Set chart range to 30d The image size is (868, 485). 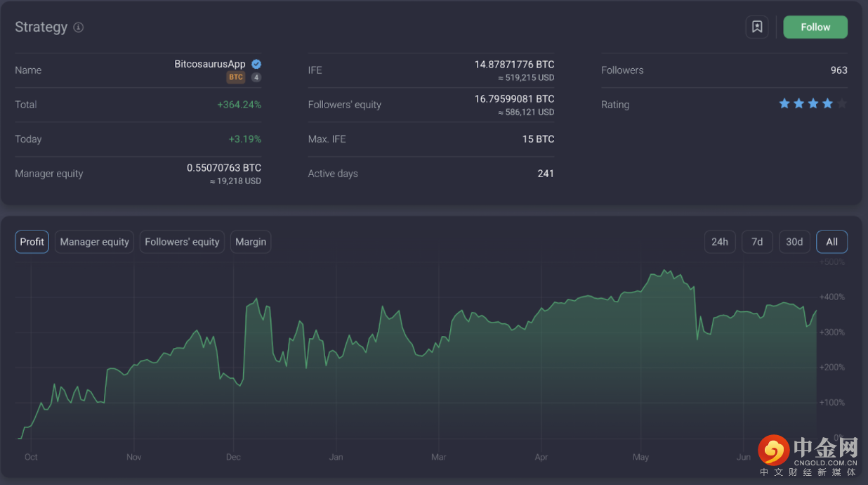tap(794, 242)
